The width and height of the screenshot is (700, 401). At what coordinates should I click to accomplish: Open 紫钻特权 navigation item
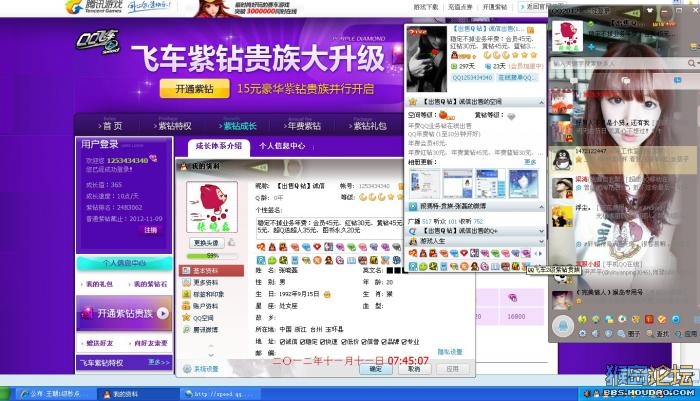pyautogui.click(x=173, y=126)
